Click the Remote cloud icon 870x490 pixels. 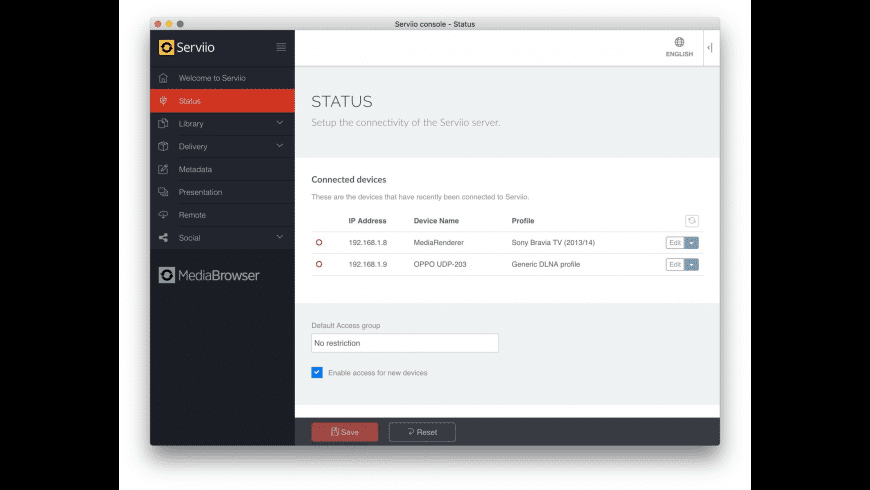click(163, 215)
